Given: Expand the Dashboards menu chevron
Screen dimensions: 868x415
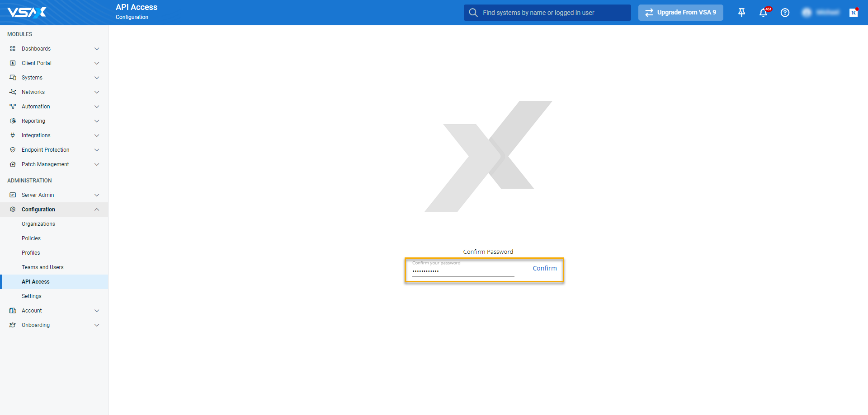Looking at the screenshot, I should coord(97,49).
